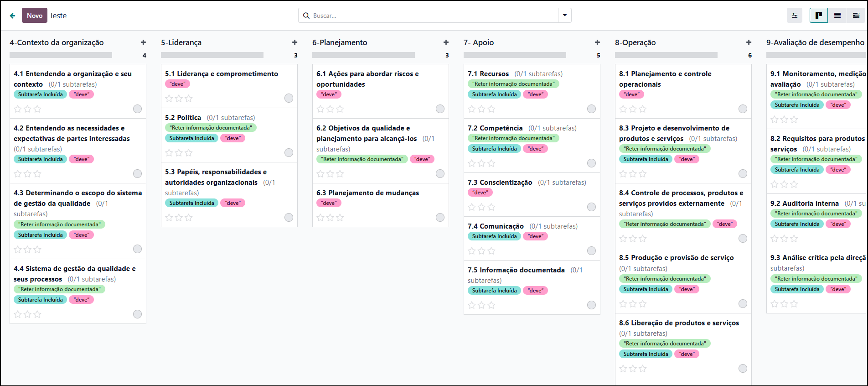This screenshot has height=386, width=868.
Task: Add task in 7- Apoio column with plus
Action: (597, 42)
